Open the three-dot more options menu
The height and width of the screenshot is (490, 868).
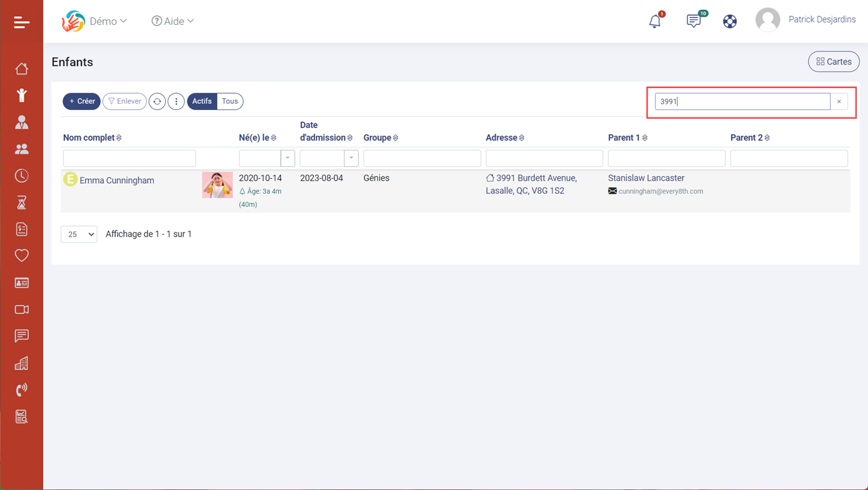[x=176, y=101]
